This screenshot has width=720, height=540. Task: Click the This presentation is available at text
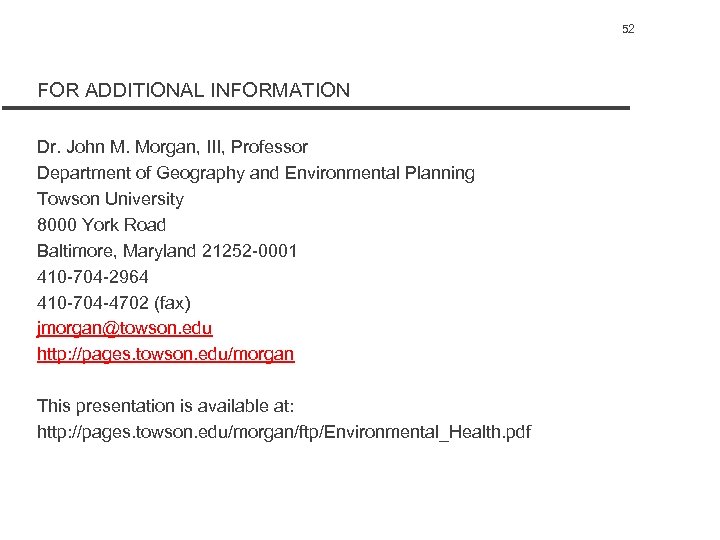point(165,406)
